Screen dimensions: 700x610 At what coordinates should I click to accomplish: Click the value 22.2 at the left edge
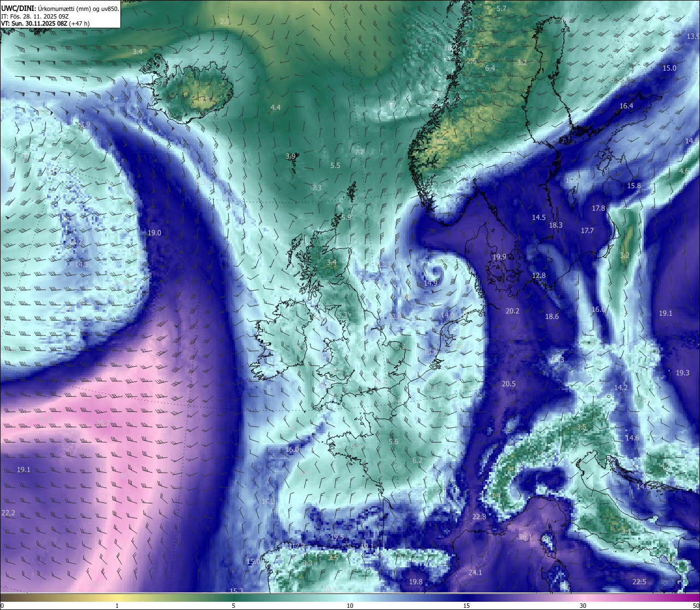click(8, 513)
